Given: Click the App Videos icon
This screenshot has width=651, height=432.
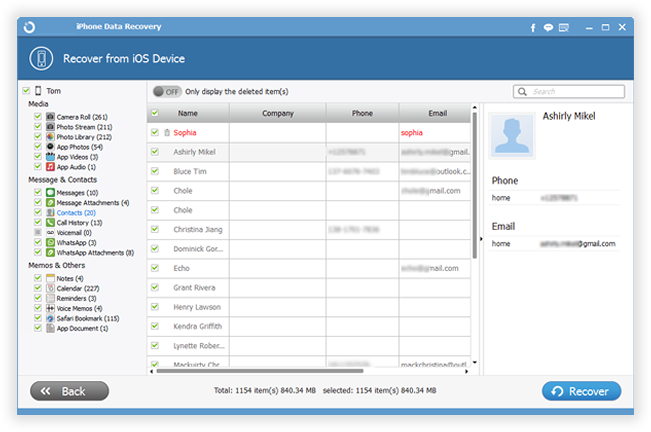Looking at the screenshot, I should click(x=50, y=156).
